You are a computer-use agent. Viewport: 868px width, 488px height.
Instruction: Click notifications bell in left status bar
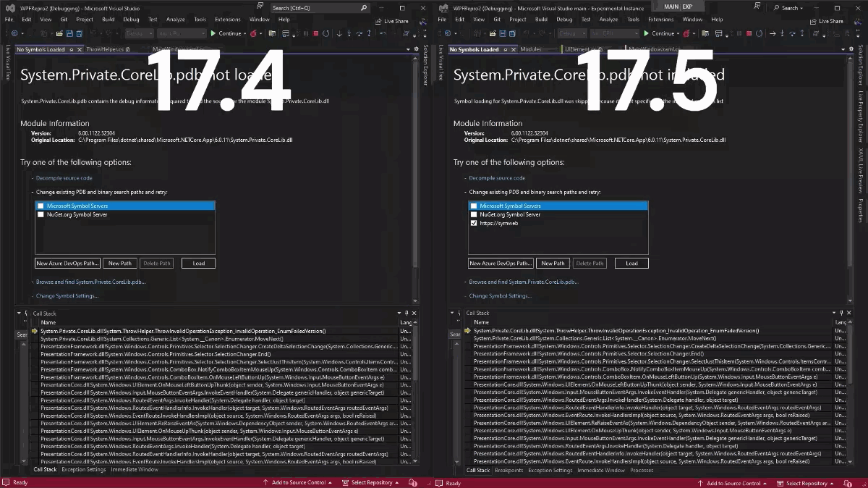click(413, 482)
